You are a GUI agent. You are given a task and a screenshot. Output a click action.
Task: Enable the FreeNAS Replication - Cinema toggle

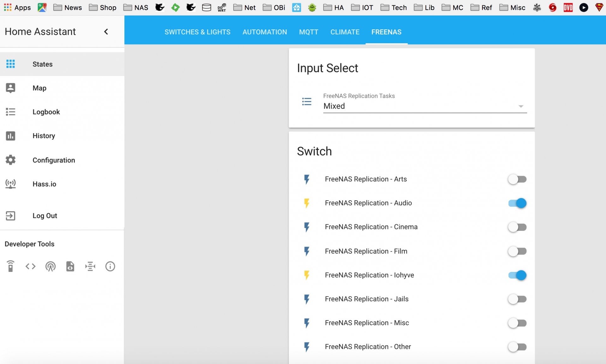tap(517, 227)
